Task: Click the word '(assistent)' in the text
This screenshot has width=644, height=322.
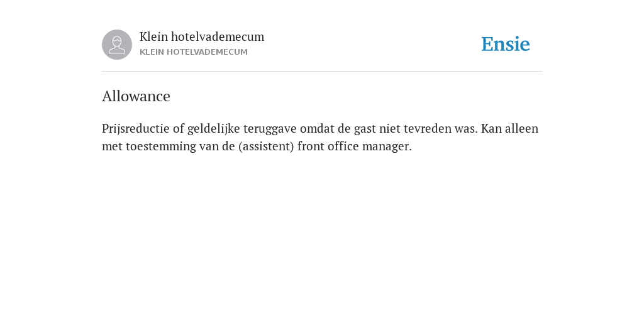Action: tap(266, 146)
